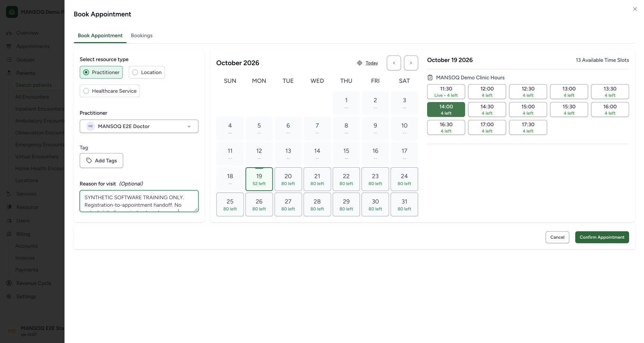The image size is (644, 343).
Task: Click the Add Tags button
Action: coord(101,161)
